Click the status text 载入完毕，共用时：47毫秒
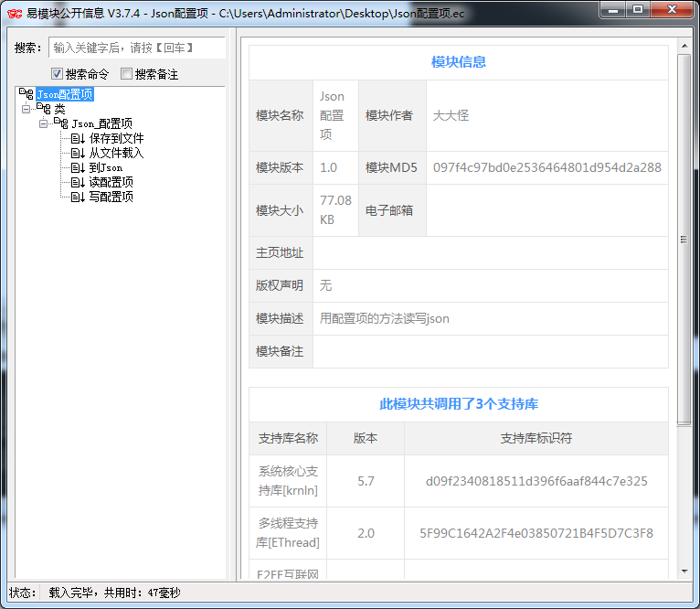Screen dimensions: 700x609 point(115,593)
